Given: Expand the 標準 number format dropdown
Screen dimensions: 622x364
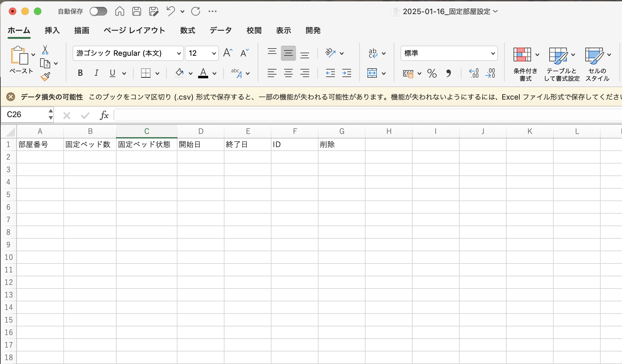Looking at the screenshot, I should (493, 54).
